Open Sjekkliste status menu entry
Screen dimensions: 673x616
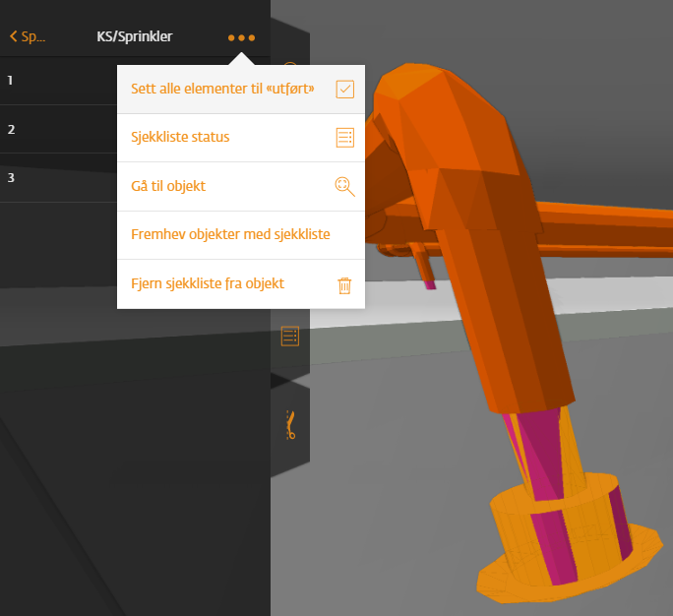(241, 138)
